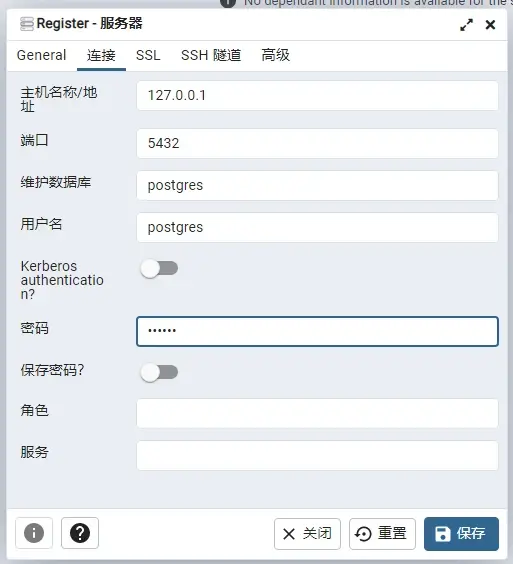This screenshot has height=564, width=513.
Task: Click the 端口 field showing 5432
Action: [317, 144]
